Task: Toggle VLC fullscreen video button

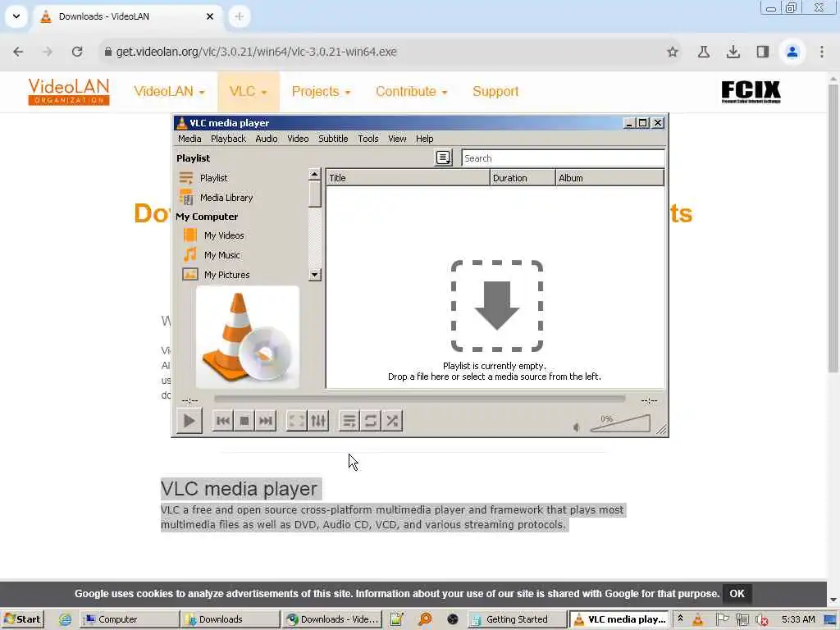Action: [297, 421]
